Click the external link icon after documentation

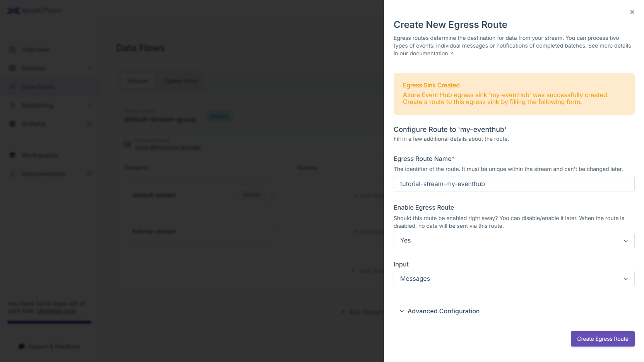[451, 54]
